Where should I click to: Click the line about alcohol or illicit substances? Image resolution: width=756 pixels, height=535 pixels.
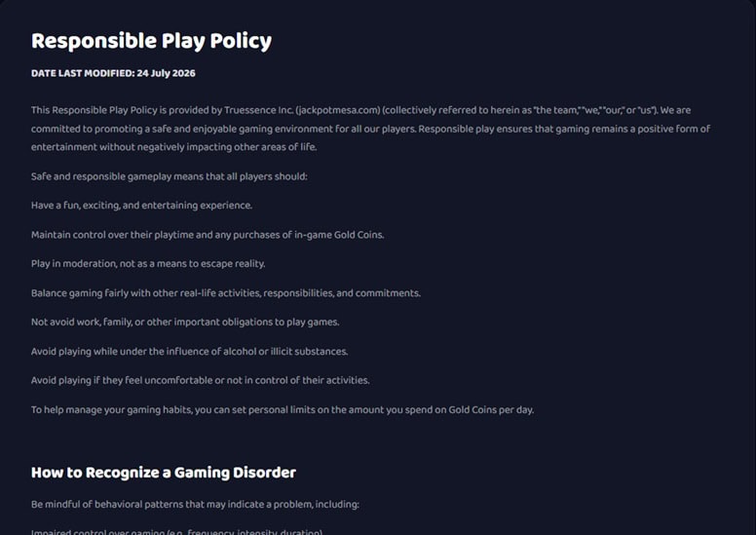click(x=189, y=351)
